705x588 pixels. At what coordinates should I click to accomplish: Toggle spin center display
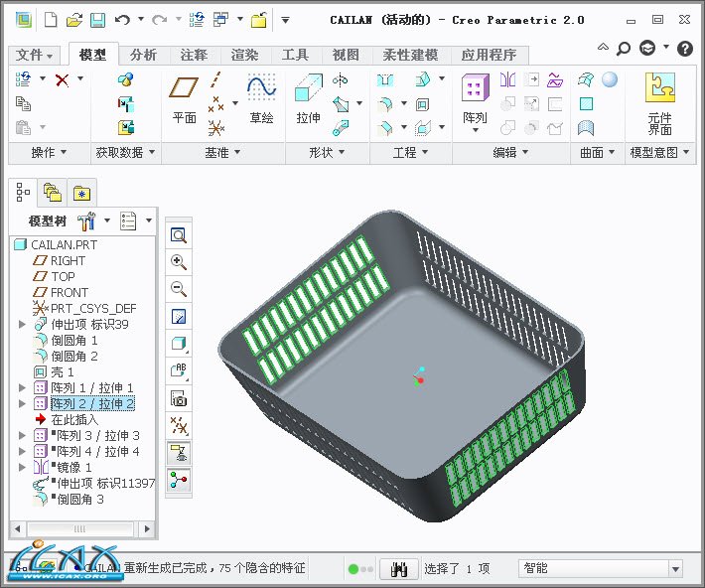click(x=180, y=481)
